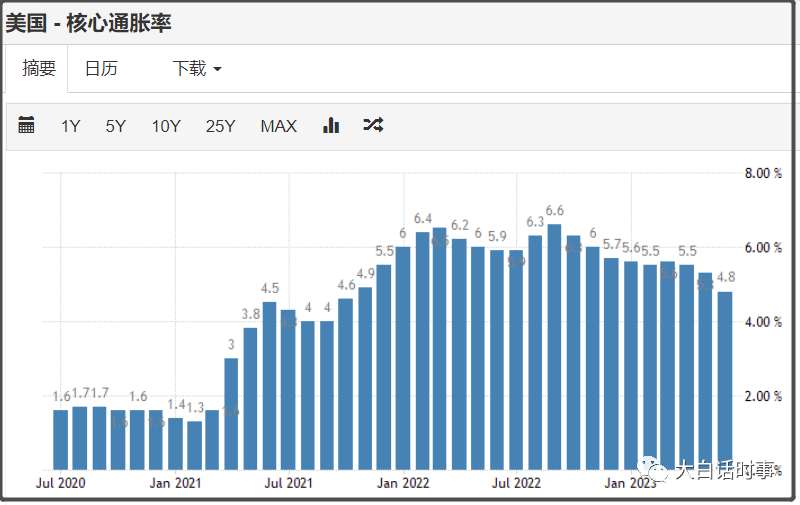Click the 美国 - 核心通胀率 title
The height and width of the screenshot is (505, 800).
coord(88,23)
